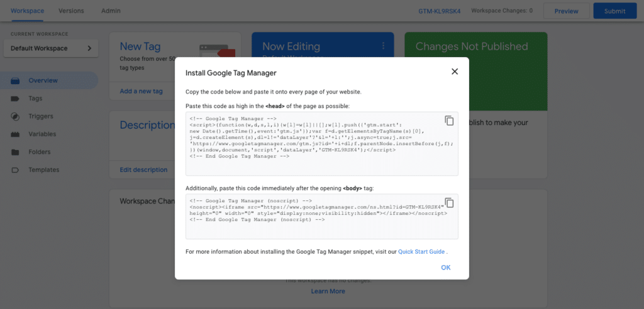Screen dimensions: 644x309
Task: Click Edit description link
Action: [x=143, y=170]
